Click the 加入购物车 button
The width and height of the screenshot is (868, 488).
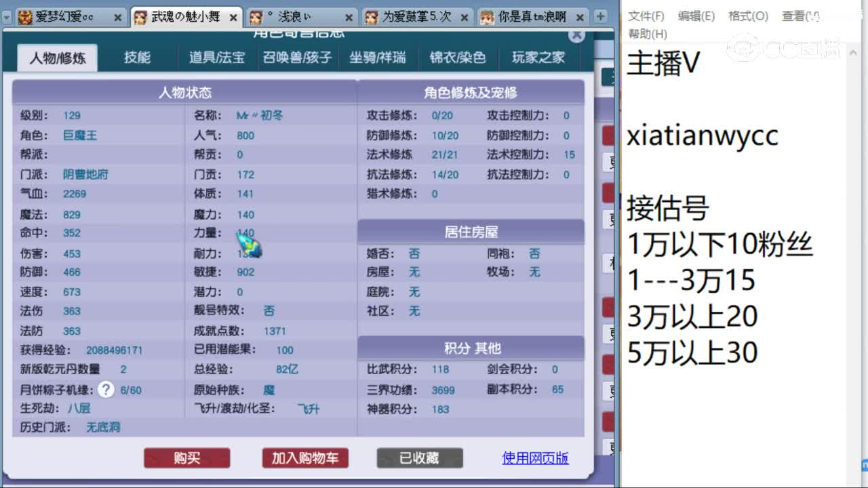305,458
